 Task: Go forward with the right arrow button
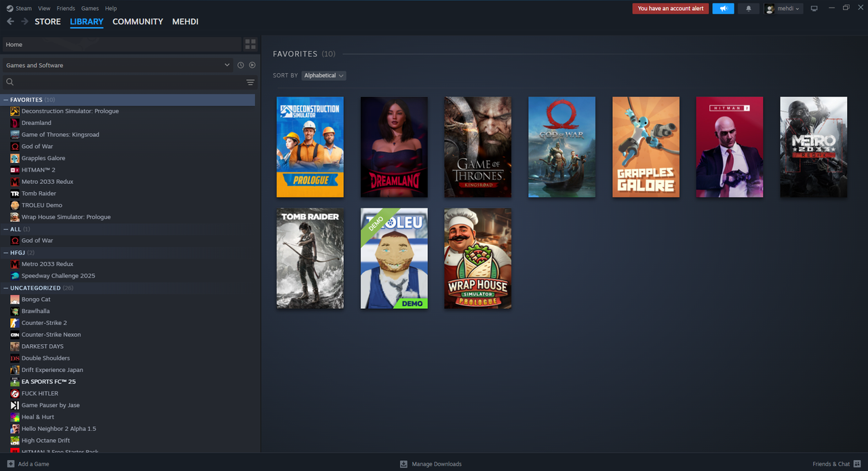coord(24,22)
